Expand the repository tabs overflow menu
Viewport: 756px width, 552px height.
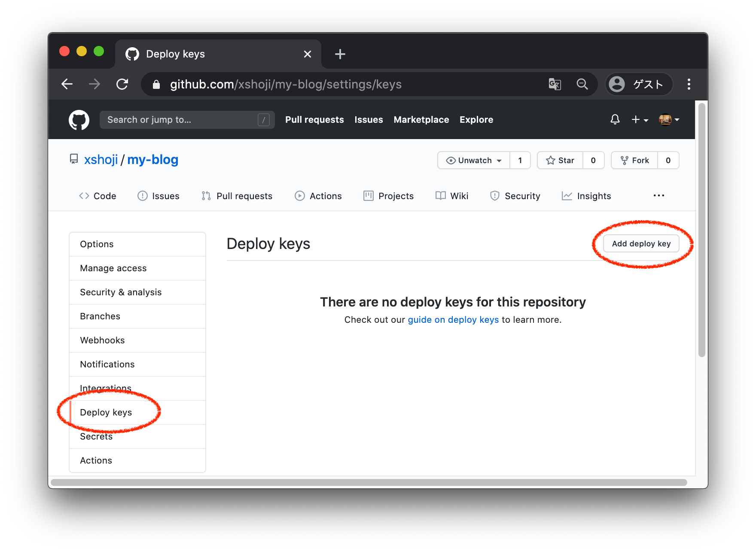pos(658,196)
